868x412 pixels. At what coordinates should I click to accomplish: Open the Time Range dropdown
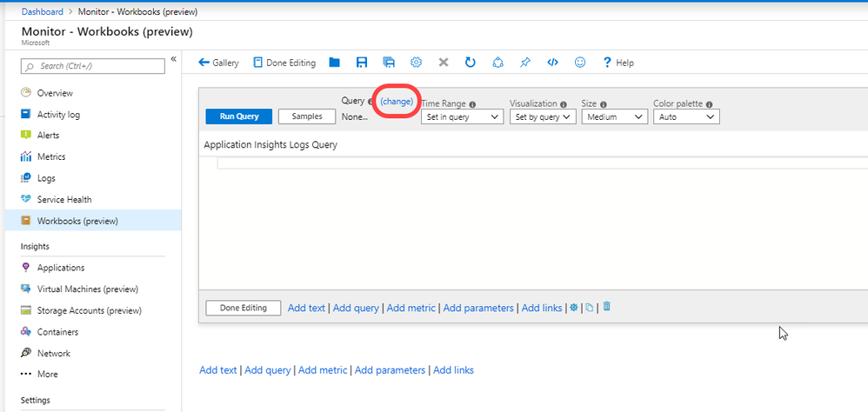pos(462,116)
